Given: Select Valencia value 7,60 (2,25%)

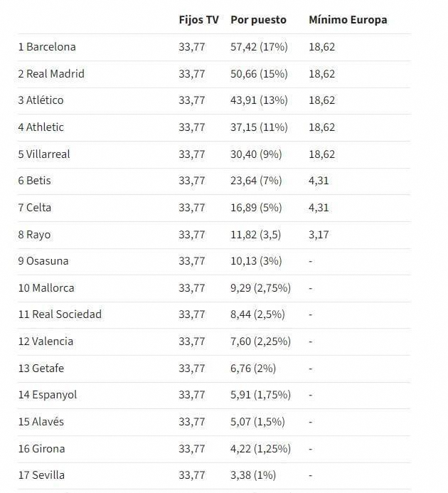Looking at the screenshot, I should click(x=261, y=341).
